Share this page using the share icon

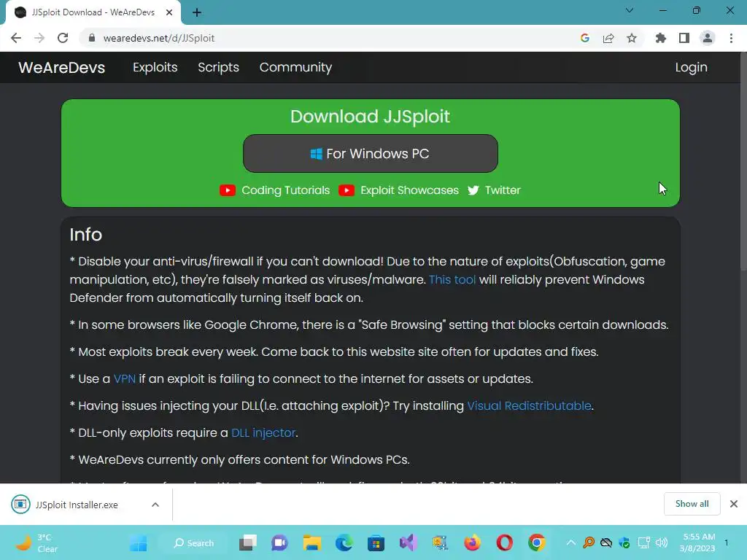(x=608, y=38)
